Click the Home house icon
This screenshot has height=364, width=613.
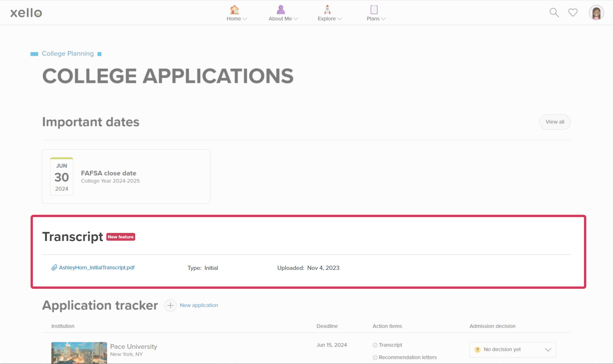click(234, 10)
